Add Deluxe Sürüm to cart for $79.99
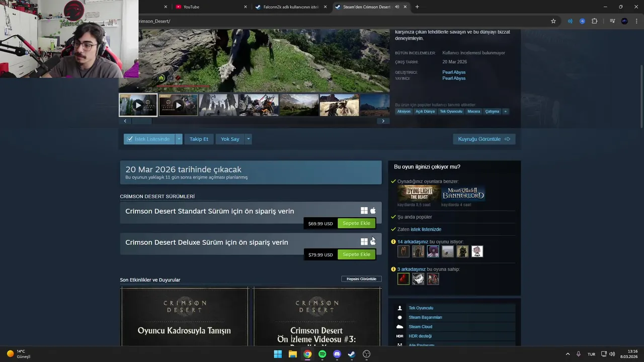The height and width of the screenshot is (362, 644). [x=356, y=254]
